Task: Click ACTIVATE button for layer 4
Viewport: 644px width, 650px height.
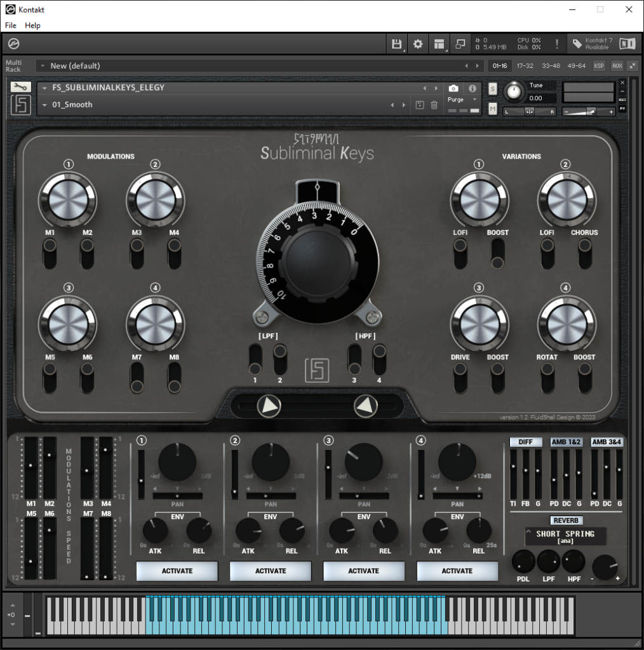Action: (x=457, y=571)
